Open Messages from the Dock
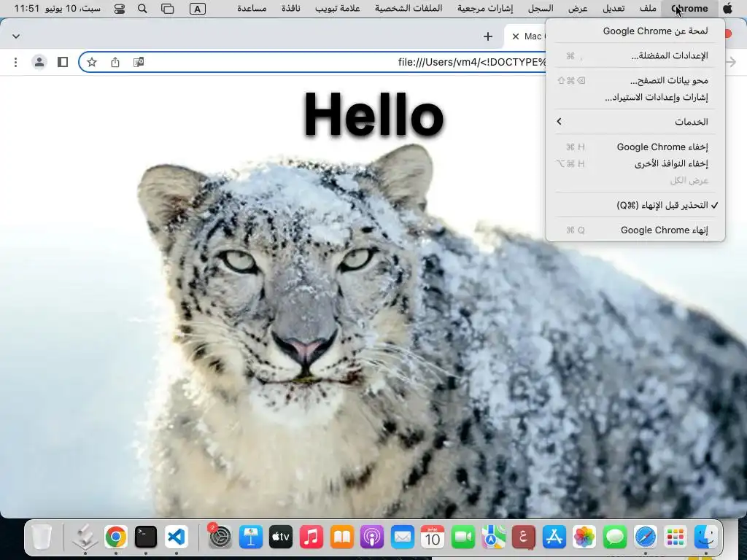Viewport: 747px width, 560px height. pos(615,537)
